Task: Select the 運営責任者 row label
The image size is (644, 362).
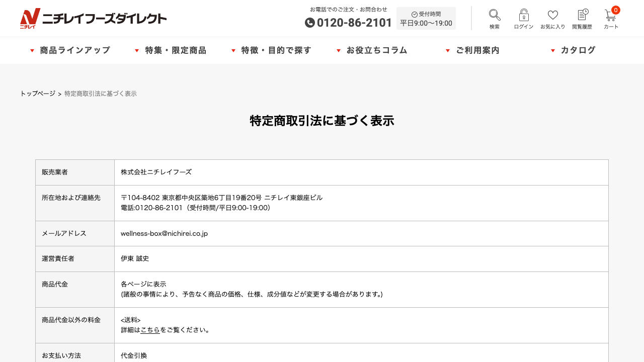Action: 58,258
